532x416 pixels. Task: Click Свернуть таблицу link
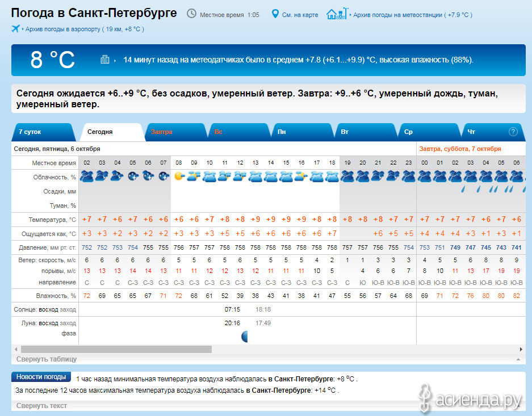coord(47,359)
